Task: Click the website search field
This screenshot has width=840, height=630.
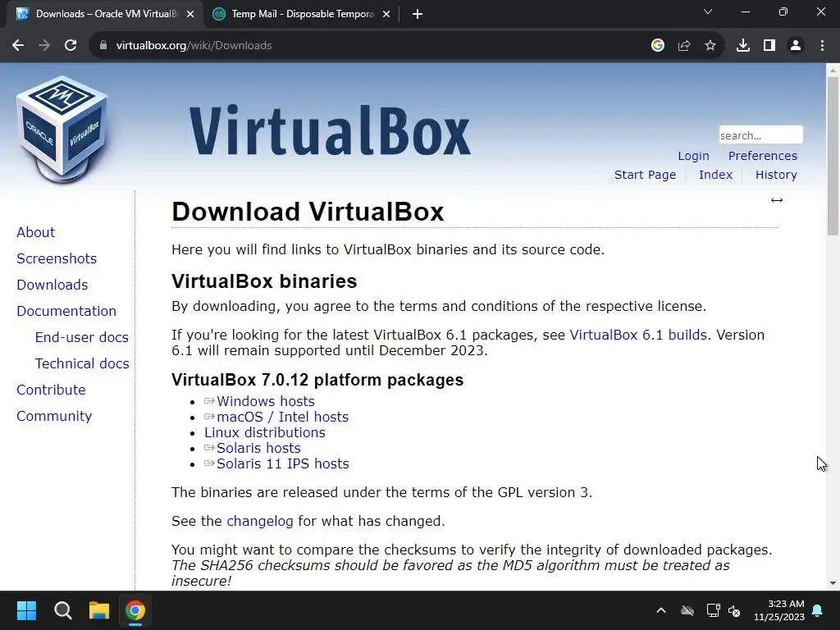Action: [x=760, y=135]
